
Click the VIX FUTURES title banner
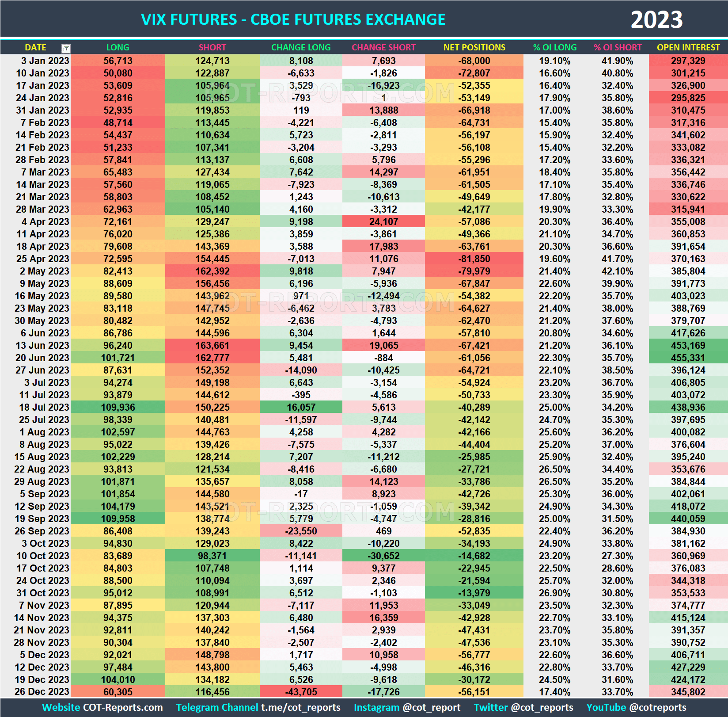pyautogui.click(x=292, y=19)
